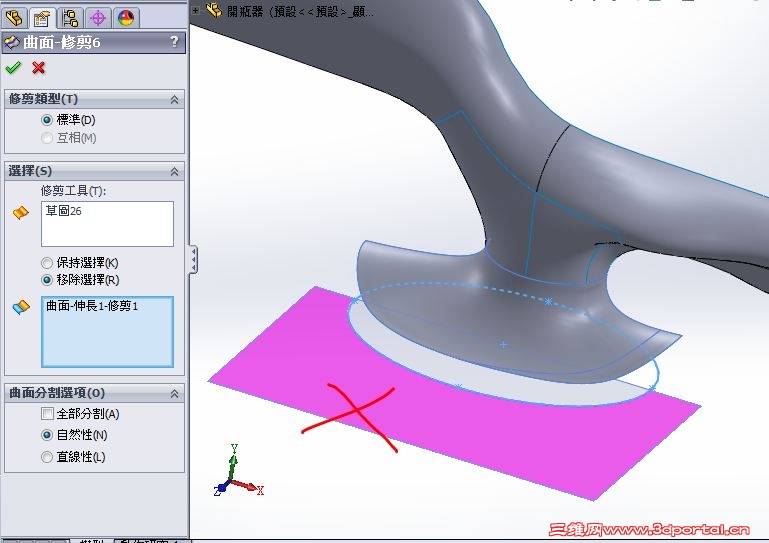Confirm trim with the green checkmark
This screenshot has width=769, height=543.
tap(13, 67)
